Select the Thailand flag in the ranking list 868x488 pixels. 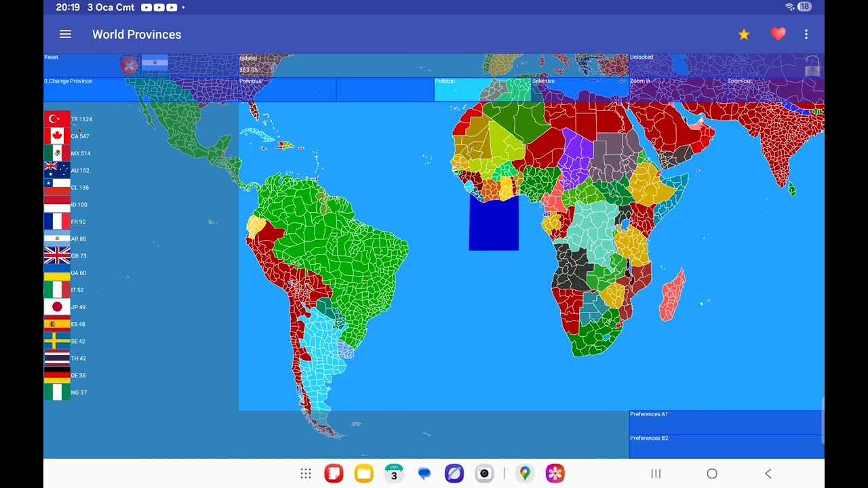[x=57, y=358]
